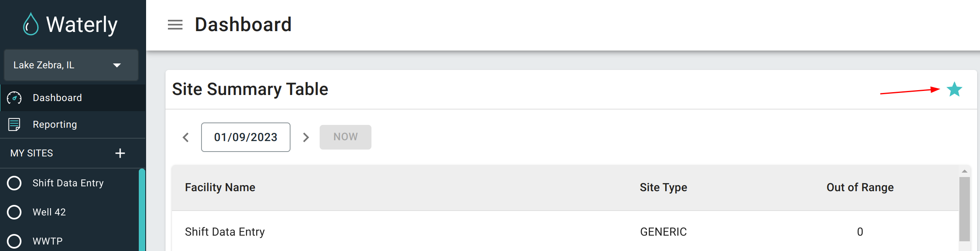Click the Dashboard gauge icon in sidebar
The width and height of the screenshot is (980, 251).
tap(15, 98)
